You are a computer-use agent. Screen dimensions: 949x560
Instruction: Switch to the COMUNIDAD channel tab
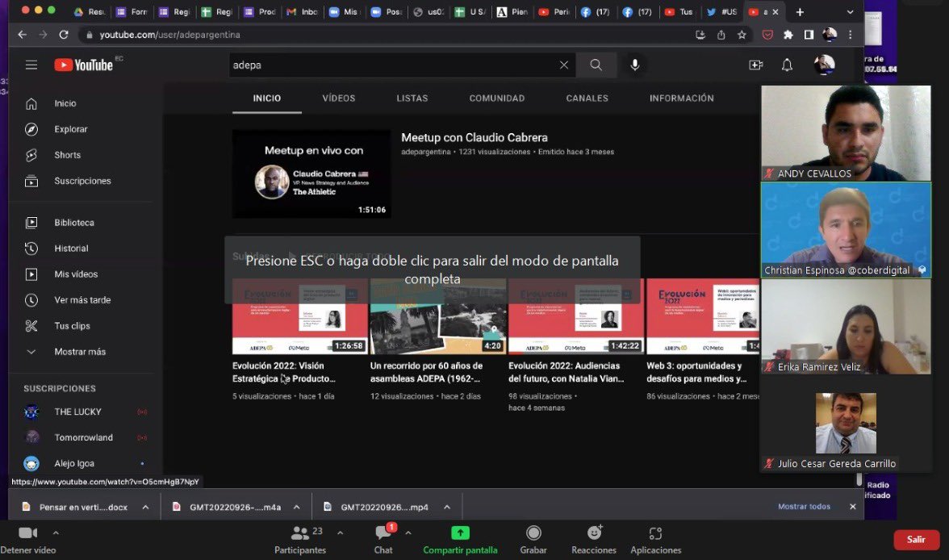[497, 98]
